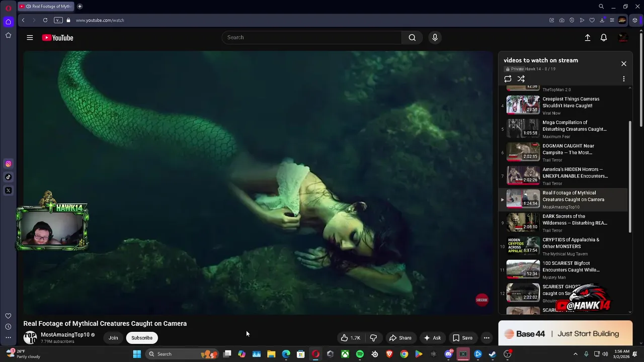Open the ad blocker shield icon

(x=572, y=20)
